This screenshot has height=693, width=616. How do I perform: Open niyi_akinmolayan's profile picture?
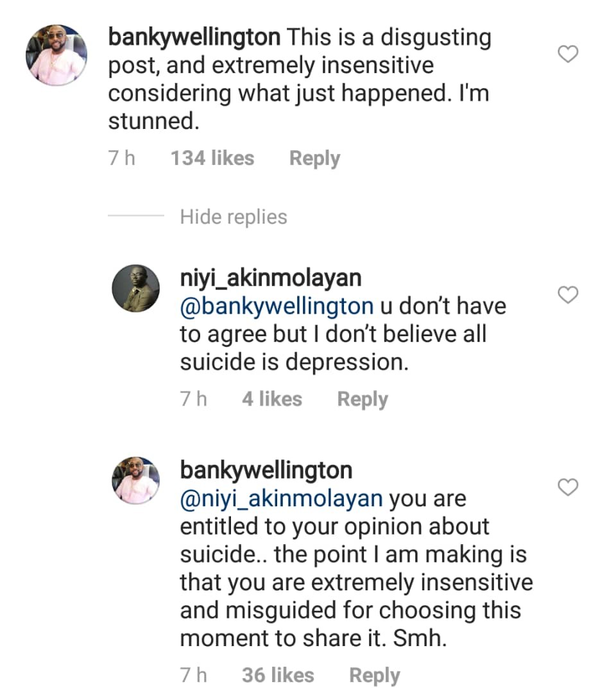click(x=135, y=288)
